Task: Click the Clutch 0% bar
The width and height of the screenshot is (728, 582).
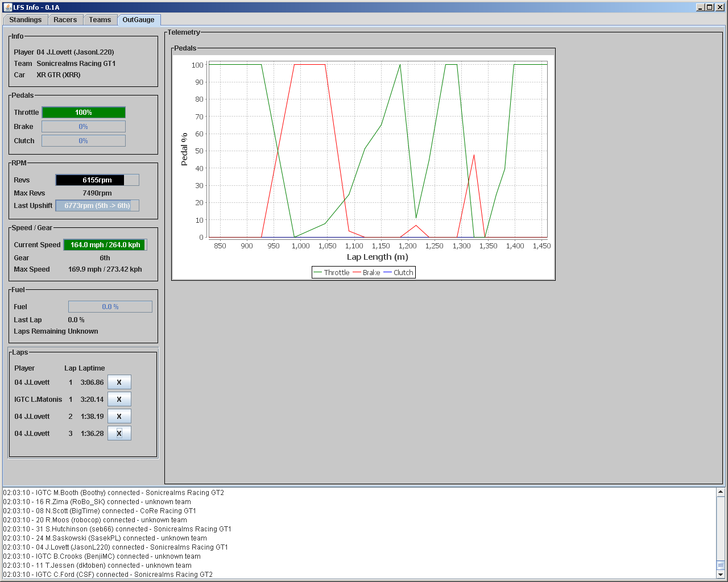Action: [84, 141]
